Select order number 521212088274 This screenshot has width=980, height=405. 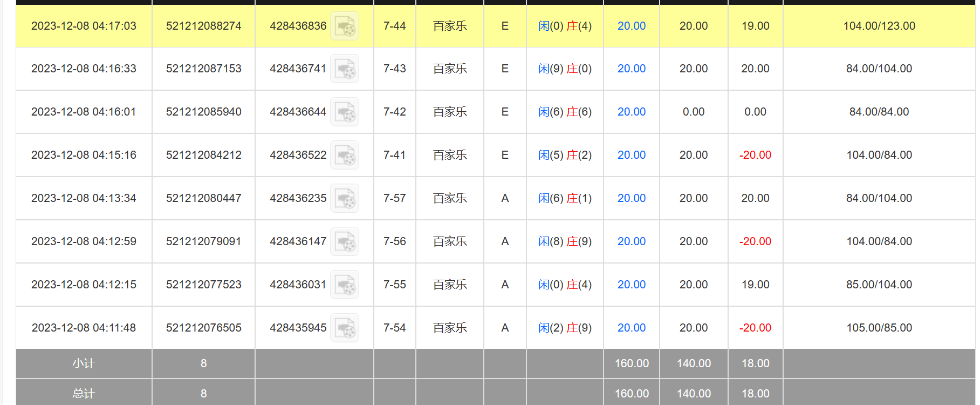(204, 26)
